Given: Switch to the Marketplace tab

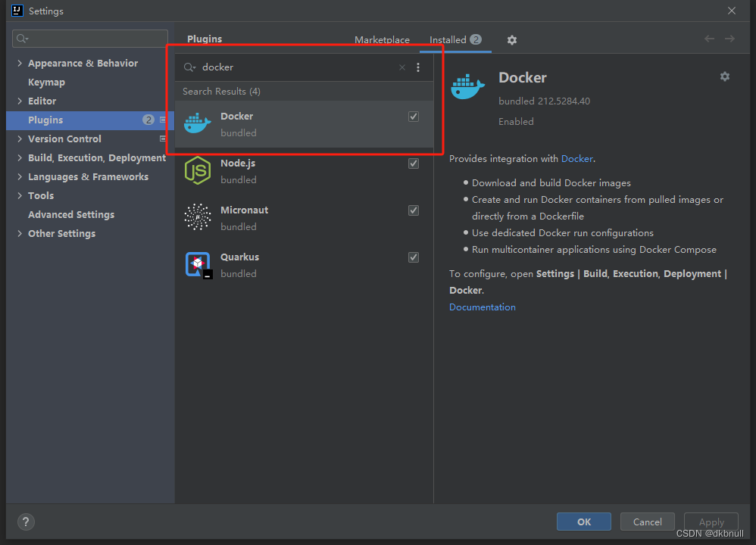Looking at the screenshot, I should (382, 40).
